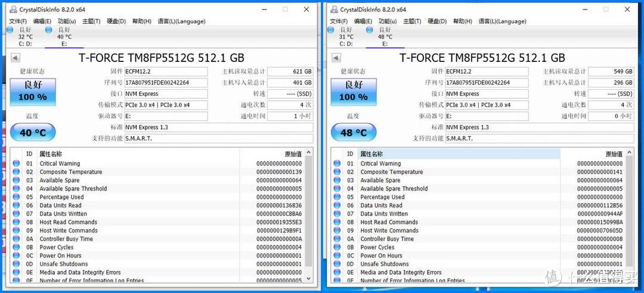Image resolution: width=644 pixels, height=293 pixels.
Task: Click the 401 GB host writes field
Action: coord(290,83)
